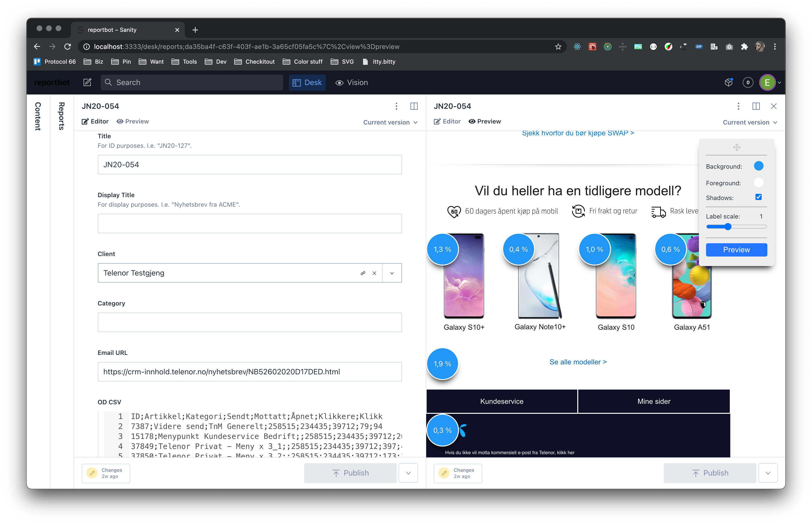
Task: Open publish options arrow in left pane
Action: [x=408, y=473]
